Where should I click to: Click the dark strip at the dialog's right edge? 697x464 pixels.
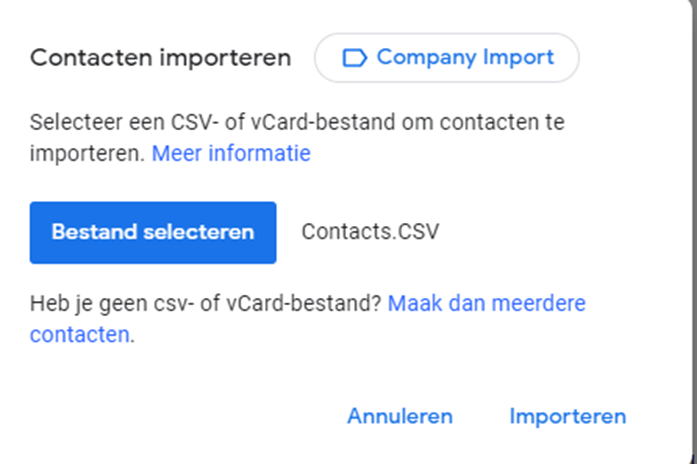point(693,232)
